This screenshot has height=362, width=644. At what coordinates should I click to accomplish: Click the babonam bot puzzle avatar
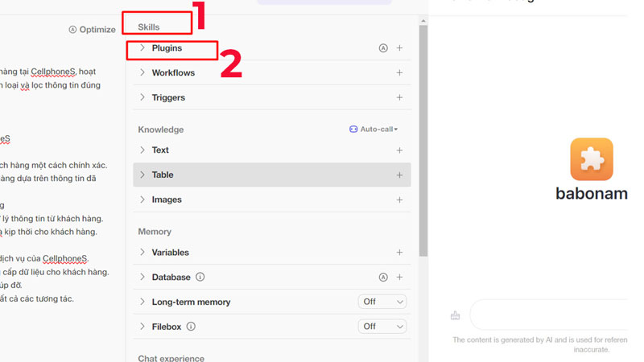coord(592,159)
